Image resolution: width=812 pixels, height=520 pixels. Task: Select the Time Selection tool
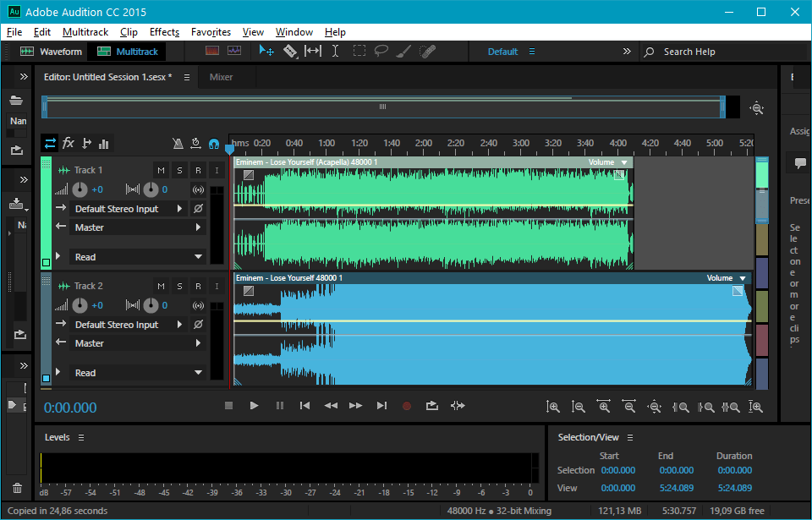(x=335, y=52)
